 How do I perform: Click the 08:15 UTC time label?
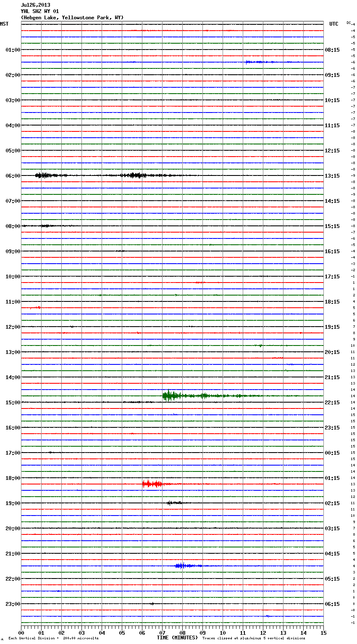coord(332,50)
